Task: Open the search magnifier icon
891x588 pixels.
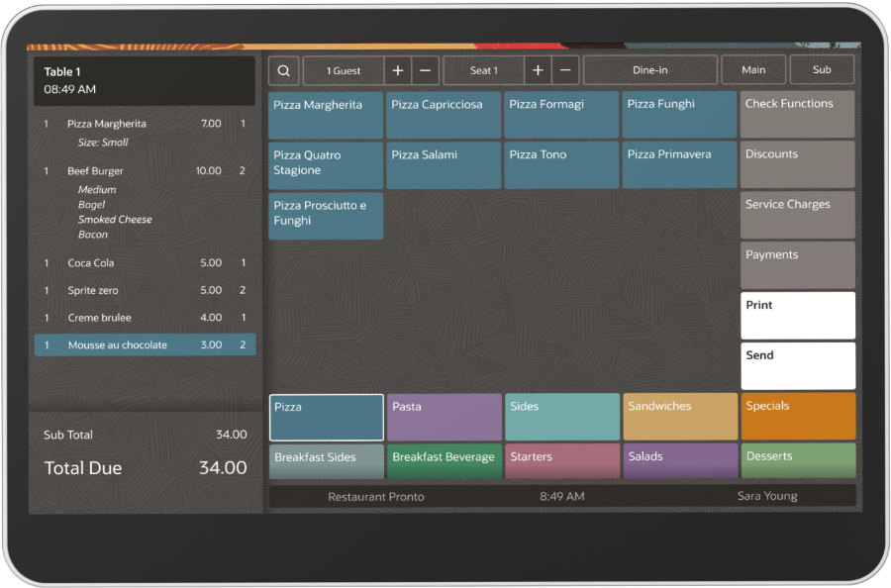Action: (283, 71)
